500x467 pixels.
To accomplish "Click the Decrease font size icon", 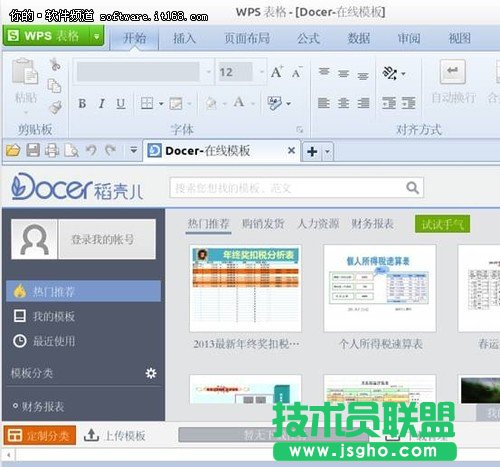I will pos(297,72).
